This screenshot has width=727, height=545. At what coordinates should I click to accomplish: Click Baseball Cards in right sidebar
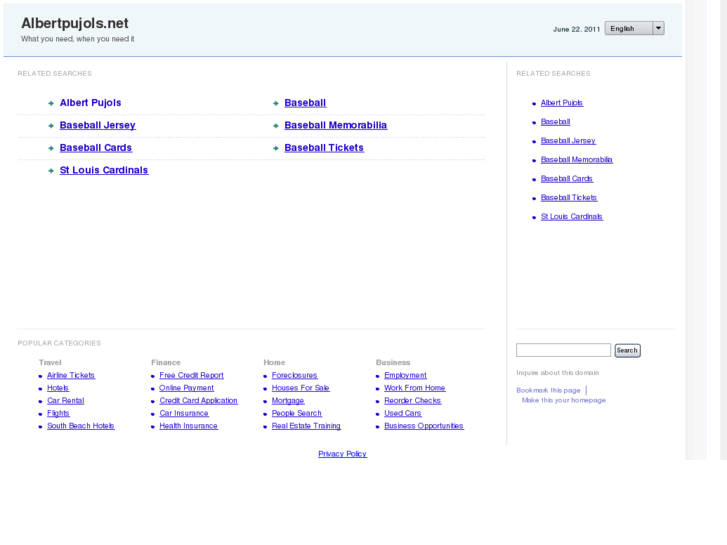coord(567,179)
